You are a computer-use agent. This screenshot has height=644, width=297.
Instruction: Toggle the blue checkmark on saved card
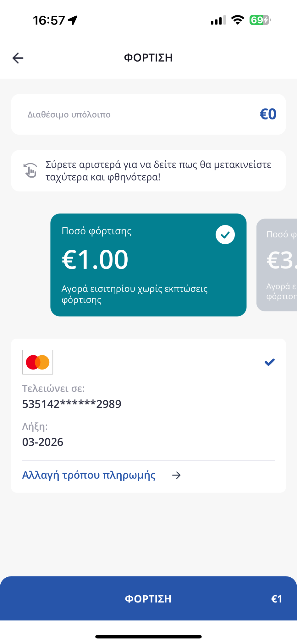pyautogui.click(x=270, y=362)
